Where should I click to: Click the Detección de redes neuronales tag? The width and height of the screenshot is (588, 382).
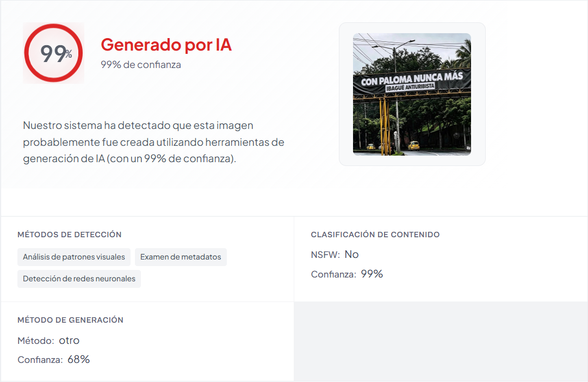click(79, 279)
